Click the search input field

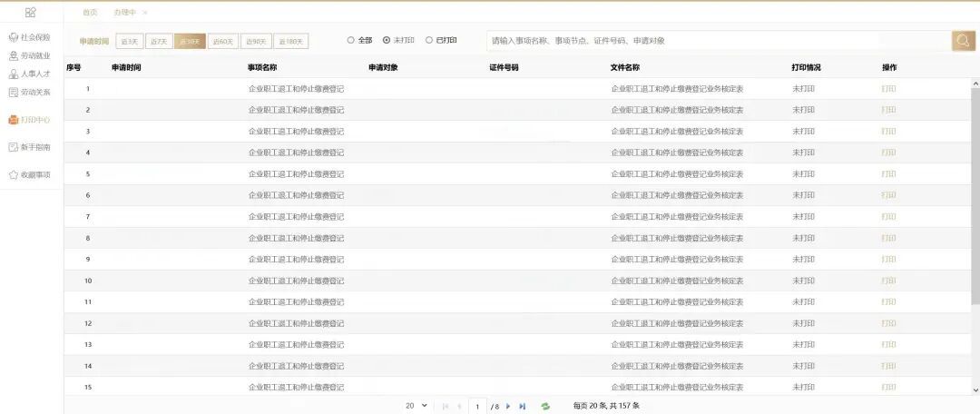click(x=681, y=41)
